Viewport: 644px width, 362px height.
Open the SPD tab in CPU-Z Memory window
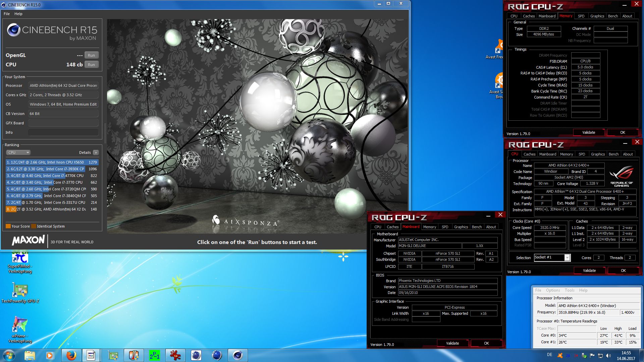click(x=581, y=16)
